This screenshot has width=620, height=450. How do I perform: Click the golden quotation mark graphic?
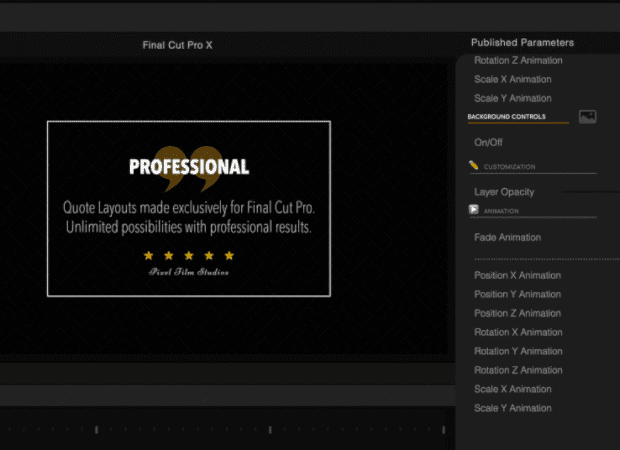click(189, 169)
